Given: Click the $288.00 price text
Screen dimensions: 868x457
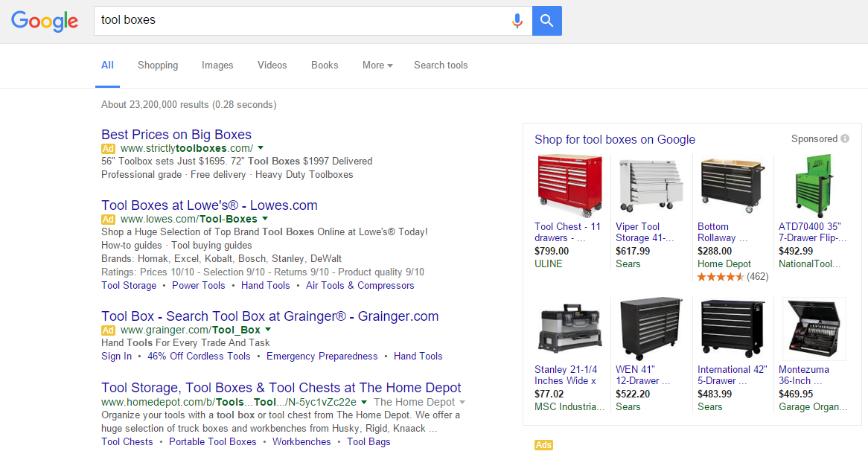Looking at the screenshot, I should pyautogui.click(x=714, y=251).
